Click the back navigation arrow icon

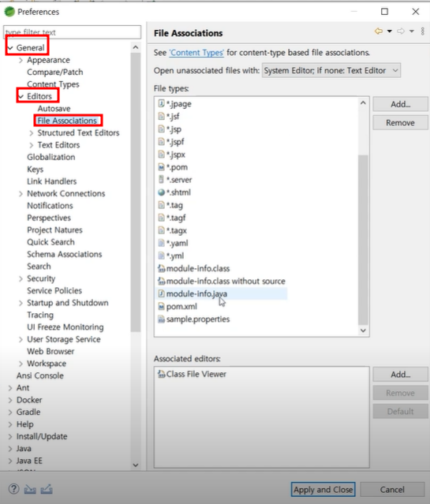[x=379, y=32]
